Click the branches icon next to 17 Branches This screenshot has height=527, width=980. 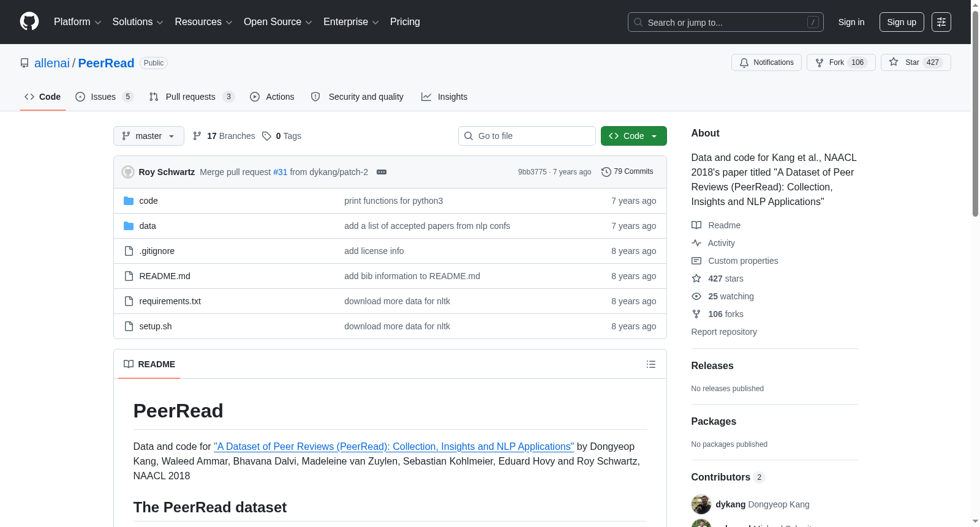[197, 136]
